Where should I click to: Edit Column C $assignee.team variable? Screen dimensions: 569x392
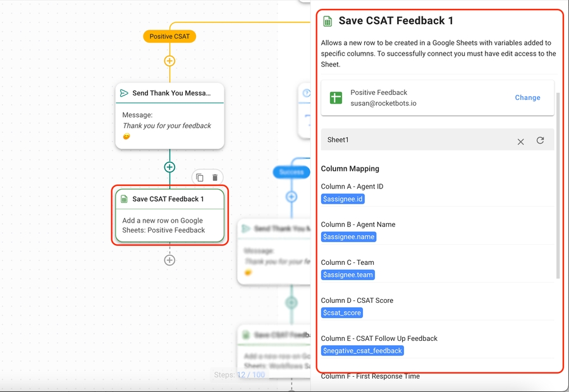[x=348, y=275]
